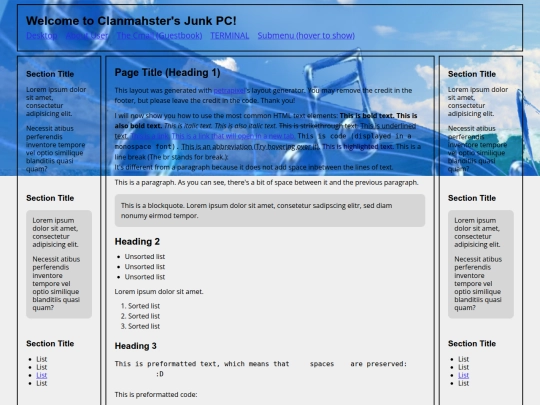Open The Cmail (Guestbook) link

(159, 35)
